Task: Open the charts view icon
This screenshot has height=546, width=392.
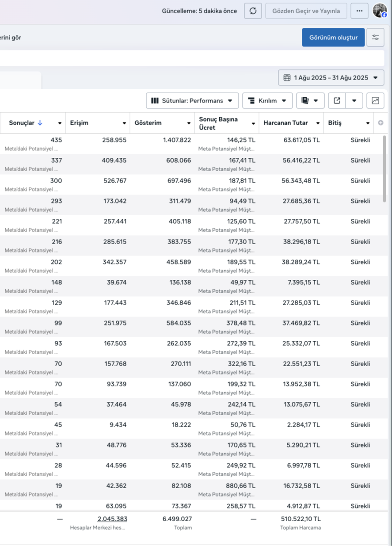Action: point(375,101)
